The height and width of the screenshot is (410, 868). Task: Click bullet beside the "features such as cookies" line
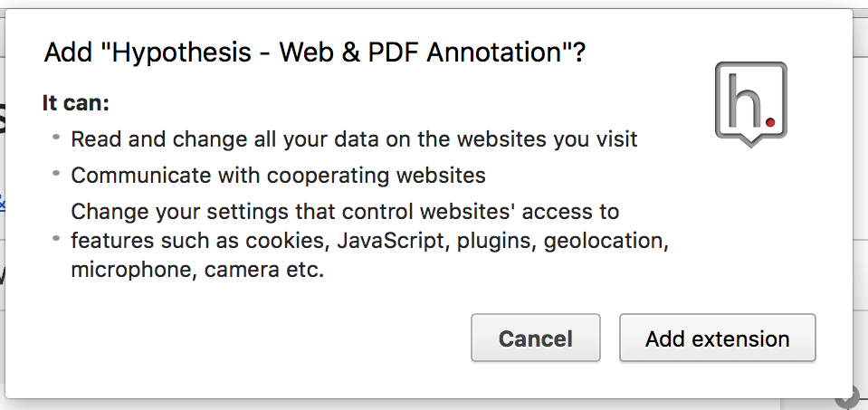pos(56,239)
